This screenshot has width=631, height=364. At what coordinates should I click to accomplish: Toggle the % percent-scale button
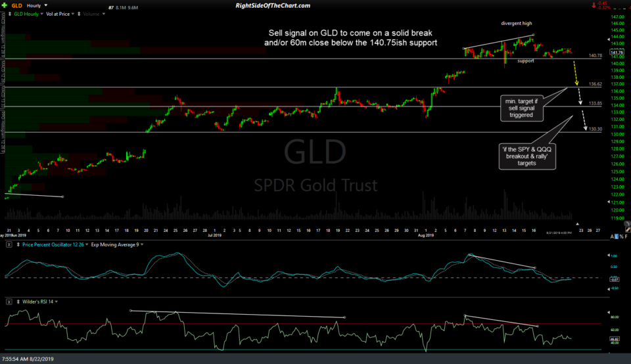(x=622, y=237)
